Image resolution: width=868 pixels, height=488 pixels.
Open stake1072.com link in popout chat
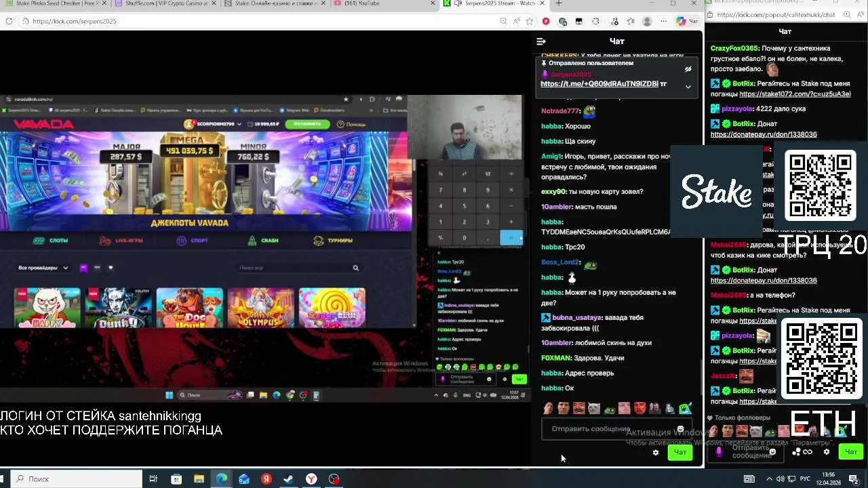point(795,94)
